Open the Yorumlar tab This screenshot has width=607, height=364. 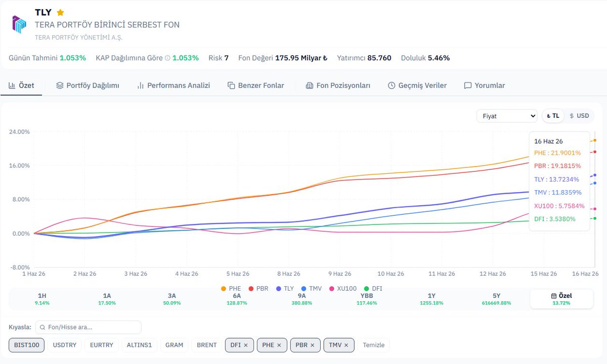coord(485,85)
